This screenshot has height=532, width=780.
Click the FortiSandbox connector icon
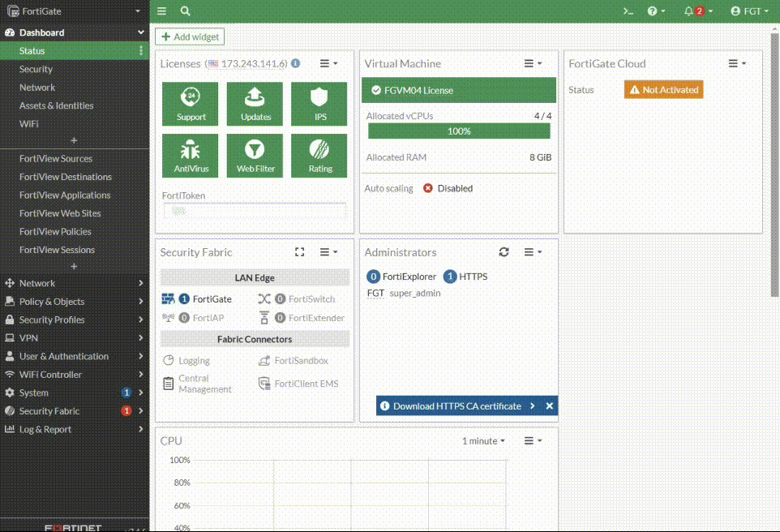pyautogui.click(x=264, y=360)
